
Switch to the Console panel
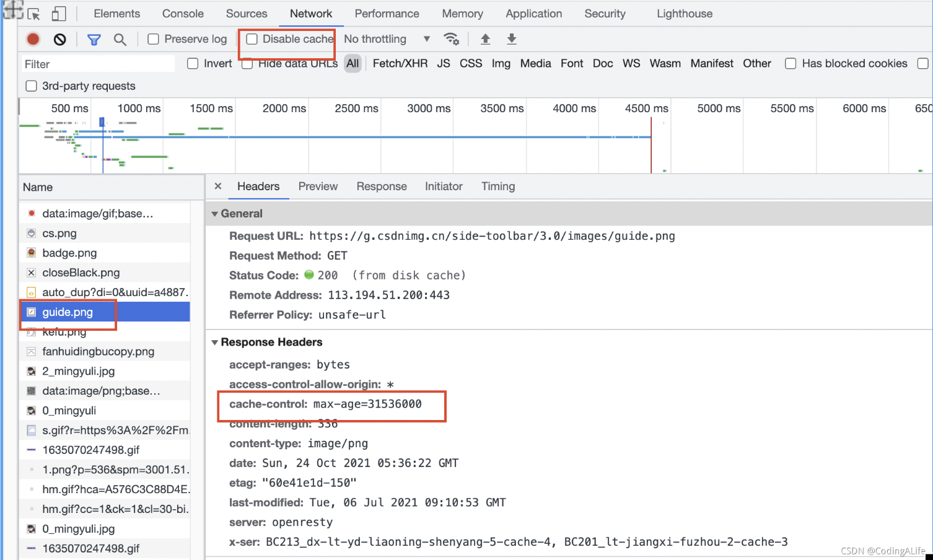[x=182, y=13]
